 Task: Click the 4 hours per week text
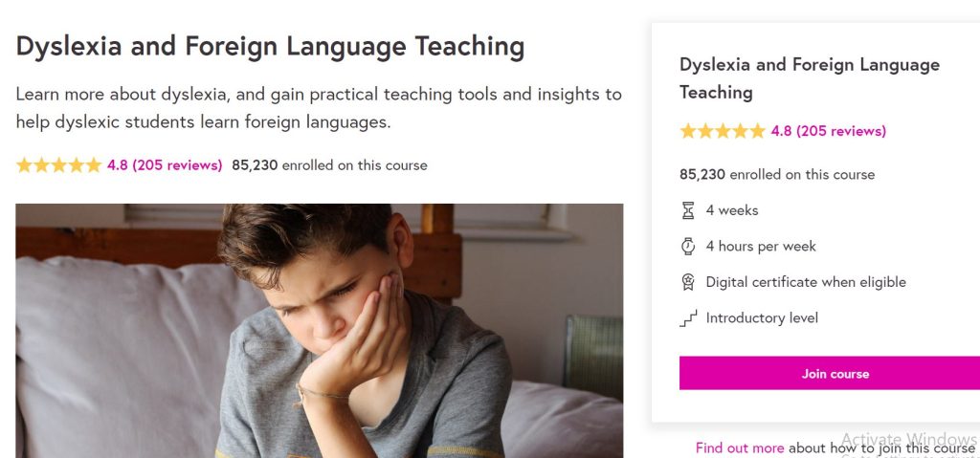761,247
